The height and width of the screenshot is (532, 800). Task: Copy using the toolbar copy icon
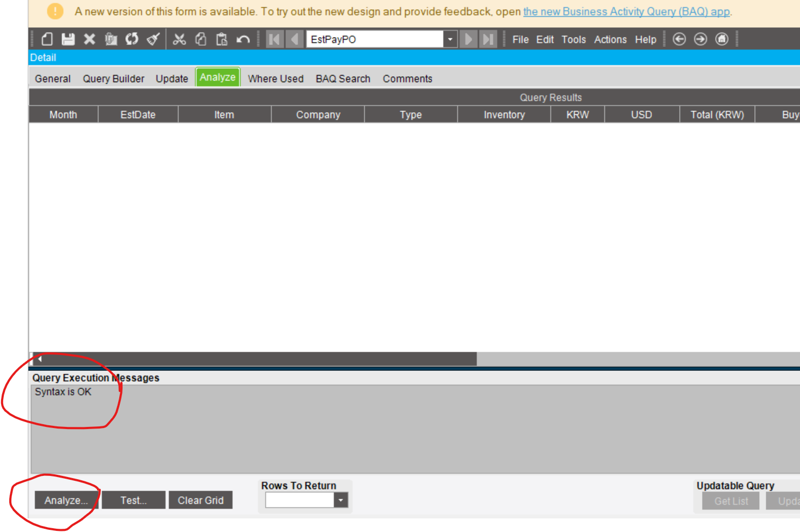200,39
